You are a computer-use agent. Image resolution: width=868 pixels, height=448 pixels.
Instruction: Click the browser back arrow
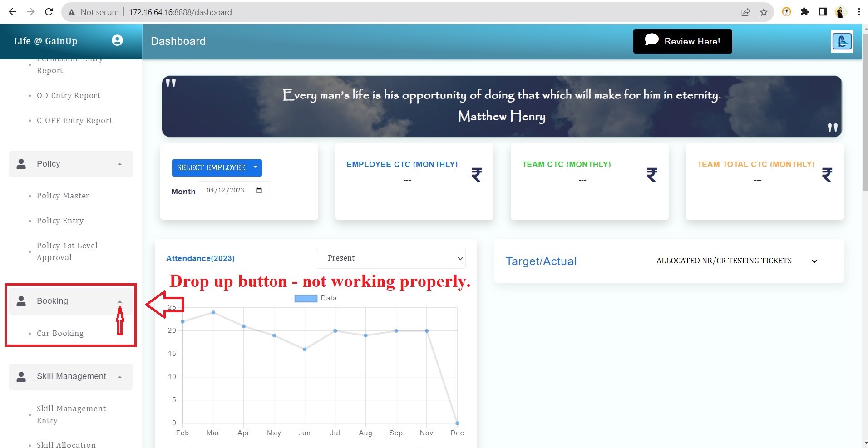tap(13, 12)
